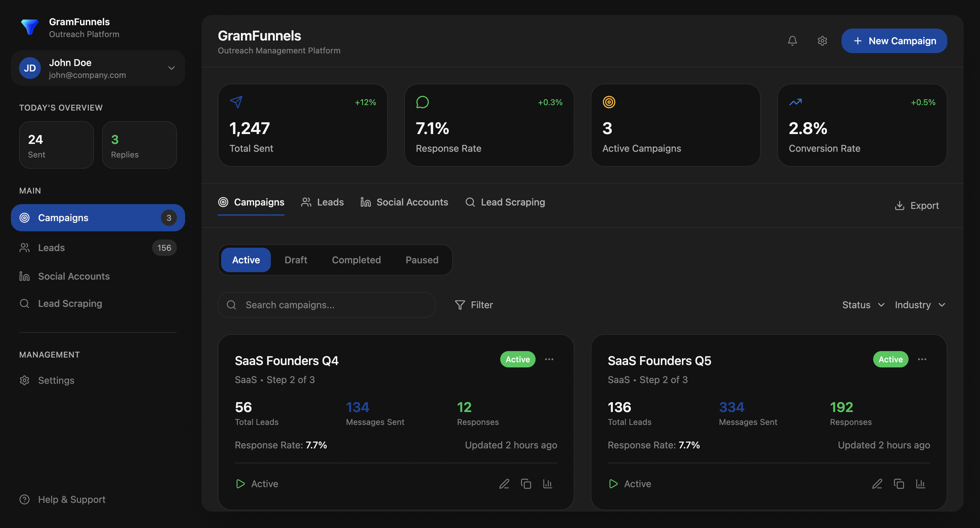Click the notifications bell icon
Screen dimensions: 980x528
pos(792,41)
